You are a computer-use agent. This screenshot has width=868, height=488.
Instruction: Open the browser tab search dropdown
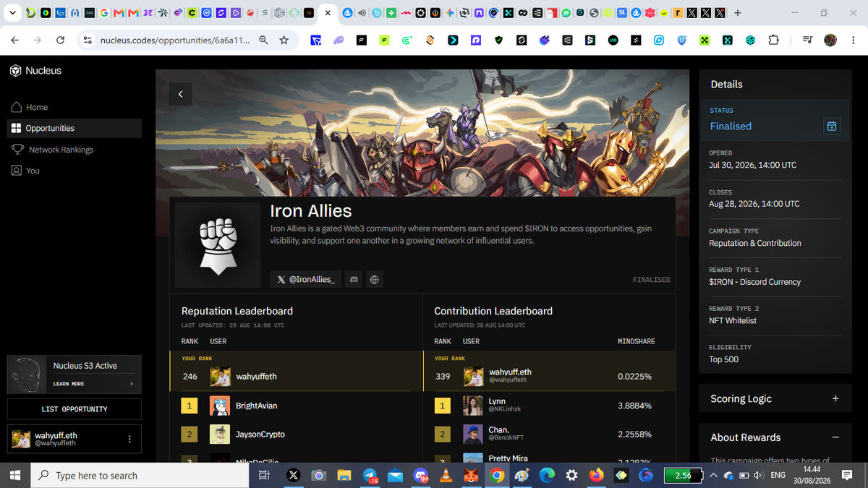tap(12, 13)
